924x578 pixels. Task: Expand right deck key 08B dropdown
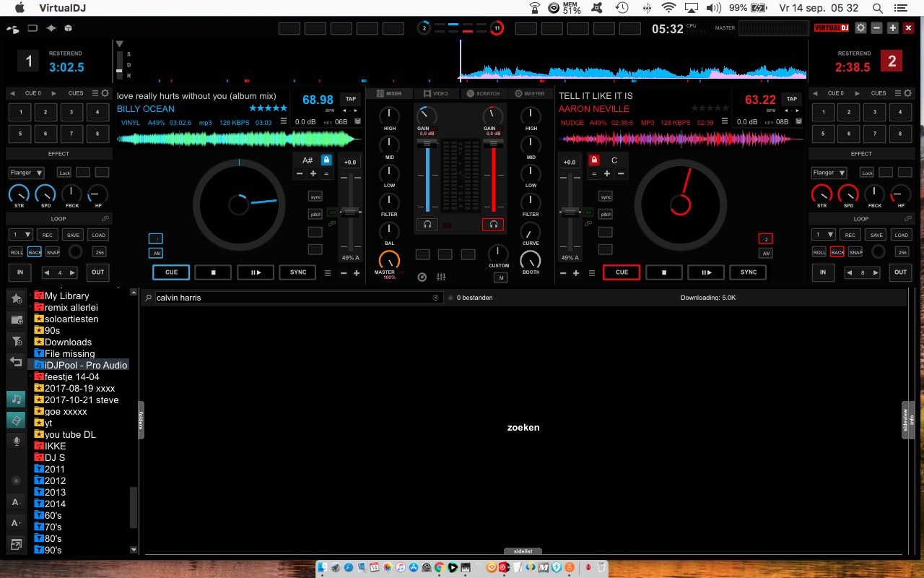tap(798, 122)
